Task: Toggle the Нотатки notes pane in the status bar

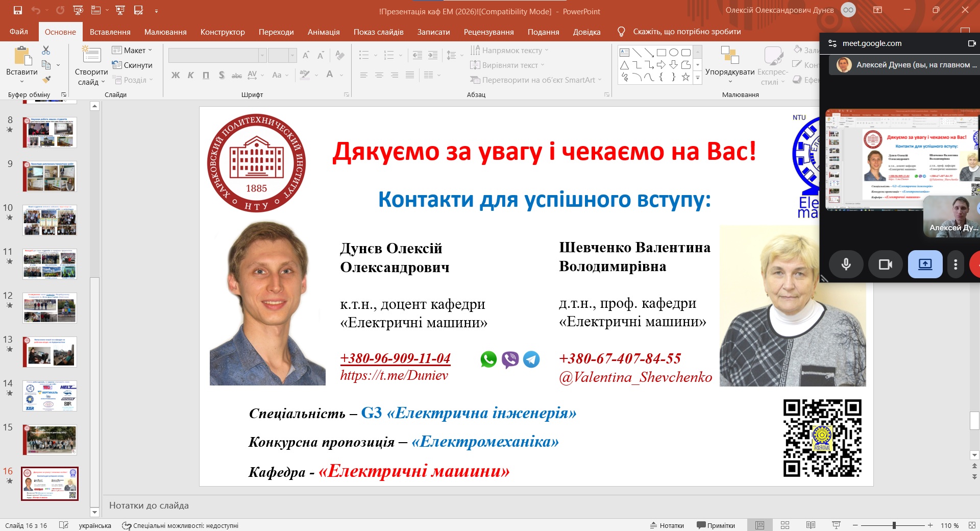Action: (667, 525)
